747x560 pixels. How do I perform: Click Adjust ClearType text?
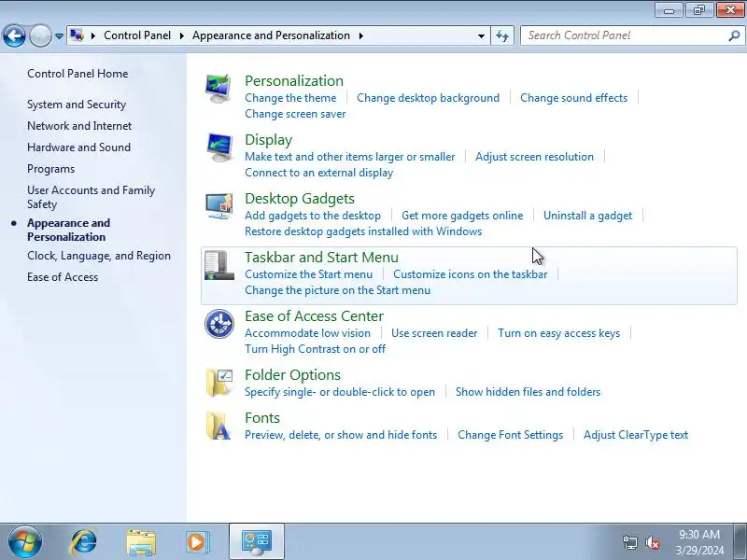click(636, 435)
